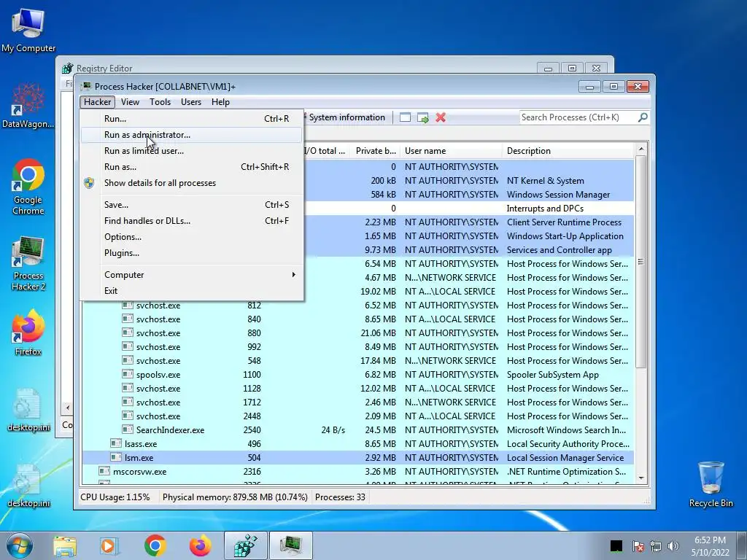Click the System information toolbar button
Viewport: 747px width, 560px height.
(347, 117)
